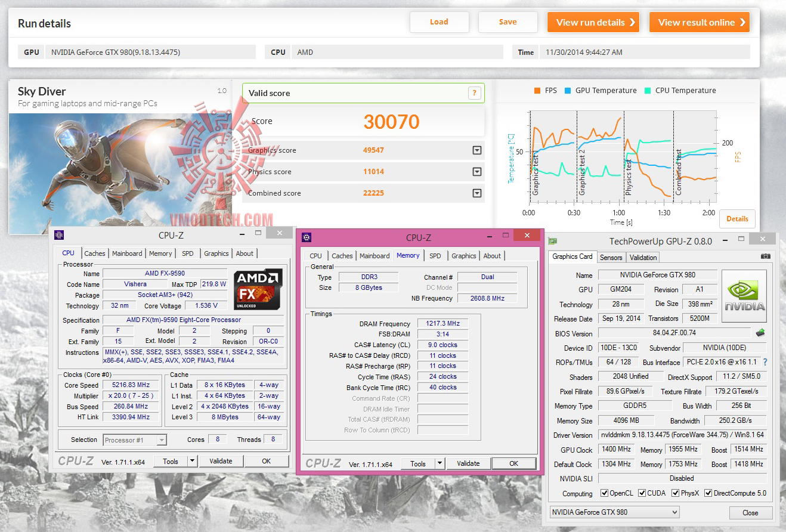This screenshot has height=532, width=786.
Task: Toggle the CUDA checkbox
Action: pyautogui.click(x=642, y=493)
